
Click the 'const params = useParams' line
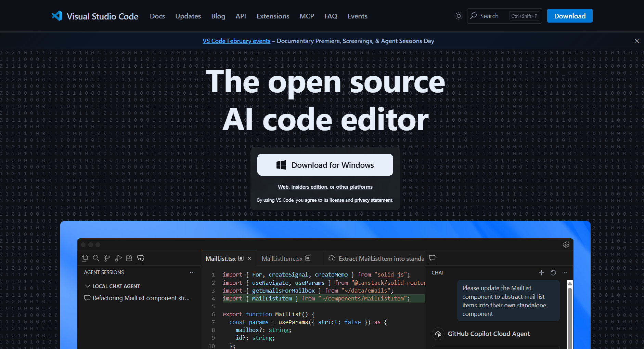308,322
